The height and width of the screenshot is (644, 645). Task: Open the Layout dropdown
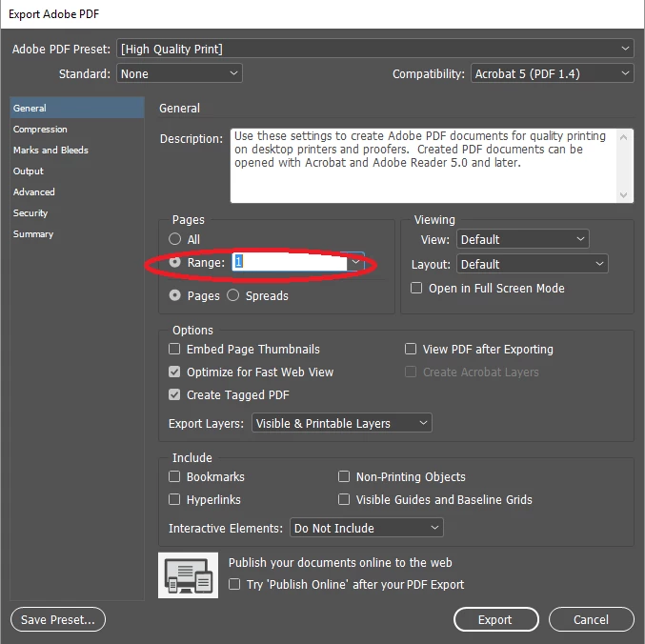533,264
